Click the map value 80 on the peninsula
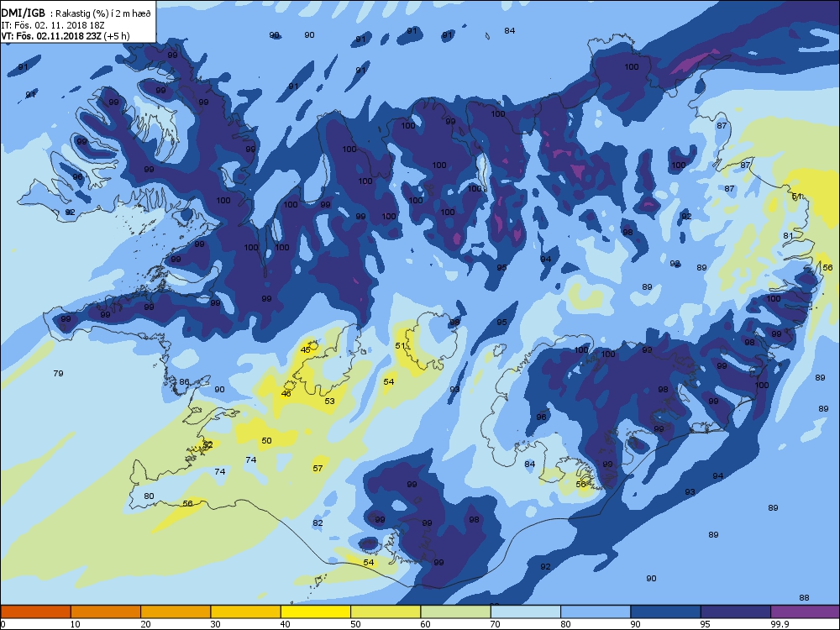Viewport: 840px width, 630px height. [149, 496]
